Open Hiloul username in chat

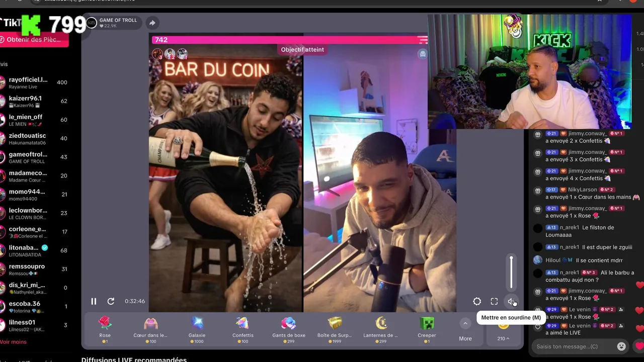pos(553,260)
